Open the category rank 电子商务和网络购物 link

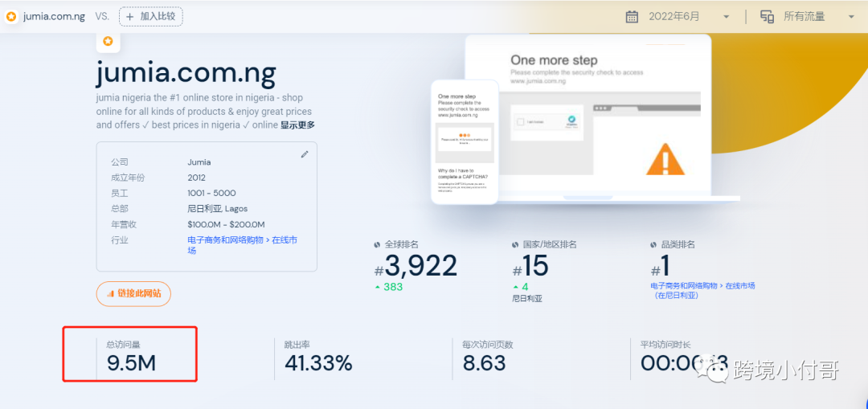[702, 291]
